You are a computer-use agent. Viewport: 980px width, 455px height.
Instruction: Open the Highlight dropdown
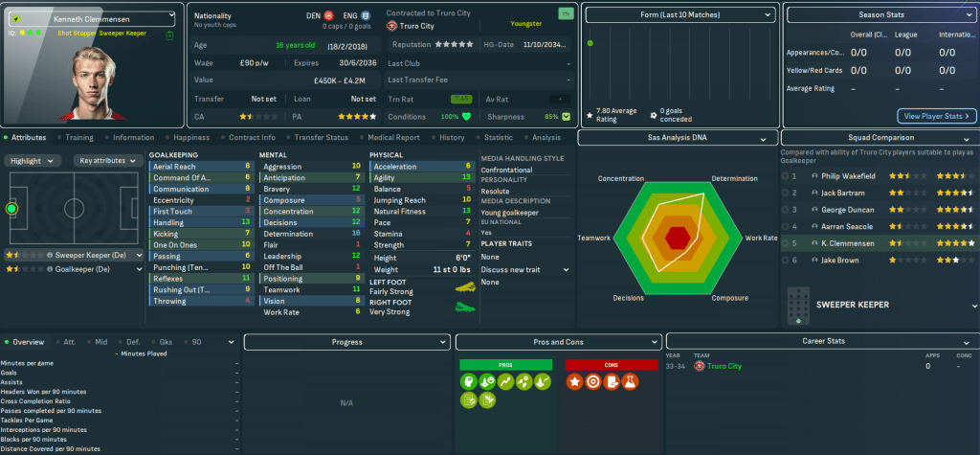pos(34,161)
